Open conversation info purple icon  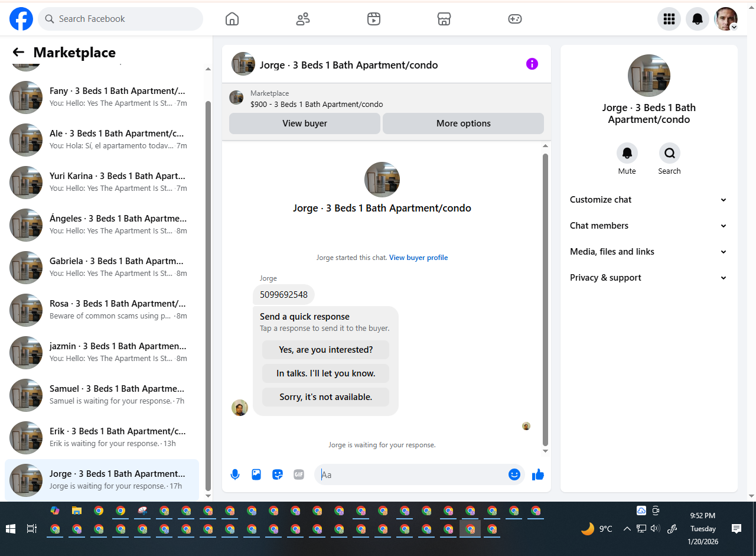pyautogui.click(x=532, y=64)
